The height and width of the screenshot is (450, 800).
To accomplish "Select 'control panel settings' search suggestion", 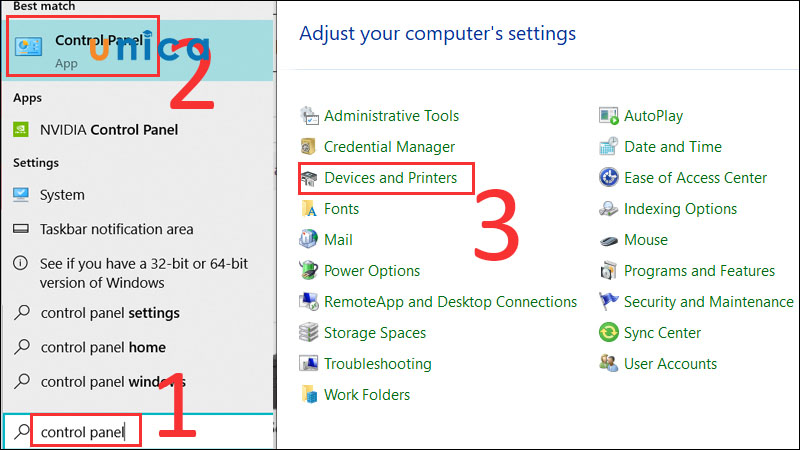I will point(110,313).
